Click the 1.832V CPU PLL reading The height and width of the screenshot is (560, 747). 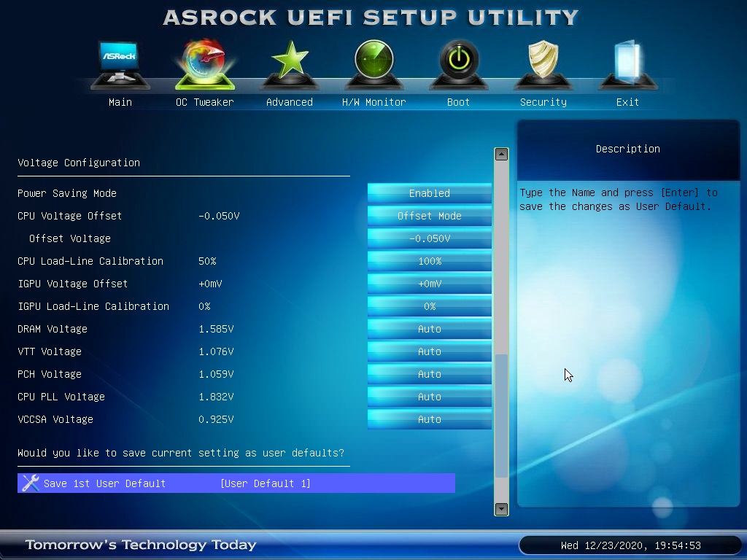pos(216,397)
